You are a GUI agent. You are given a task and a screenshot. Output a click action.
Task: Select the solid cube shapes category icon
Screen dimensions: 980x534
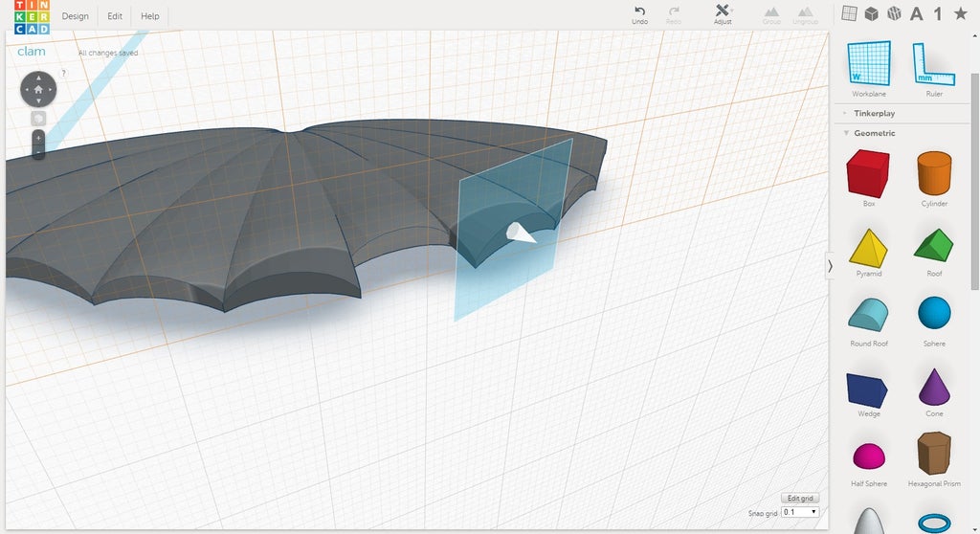pyautogui.click(x=871, y=13)
